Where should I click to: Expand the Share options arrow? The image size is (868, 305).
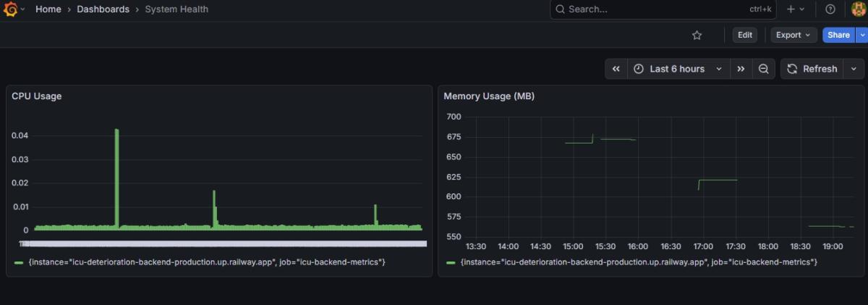click(861, 35)
